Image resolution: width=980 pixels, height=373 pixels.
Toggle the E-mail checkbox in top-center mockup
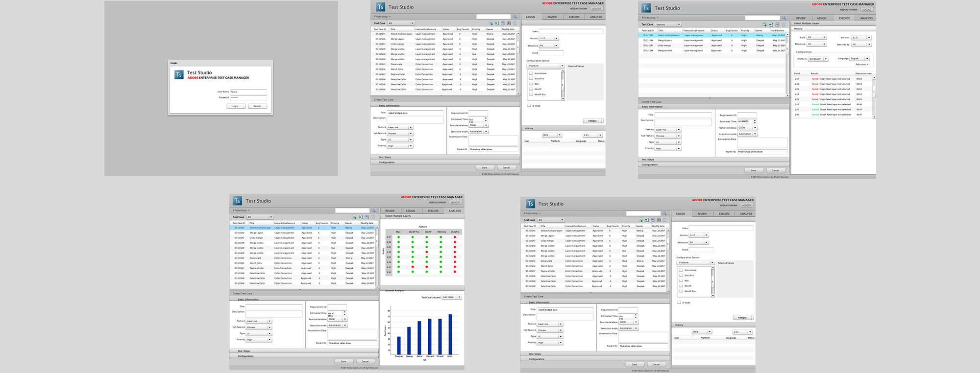coord(529,106)
